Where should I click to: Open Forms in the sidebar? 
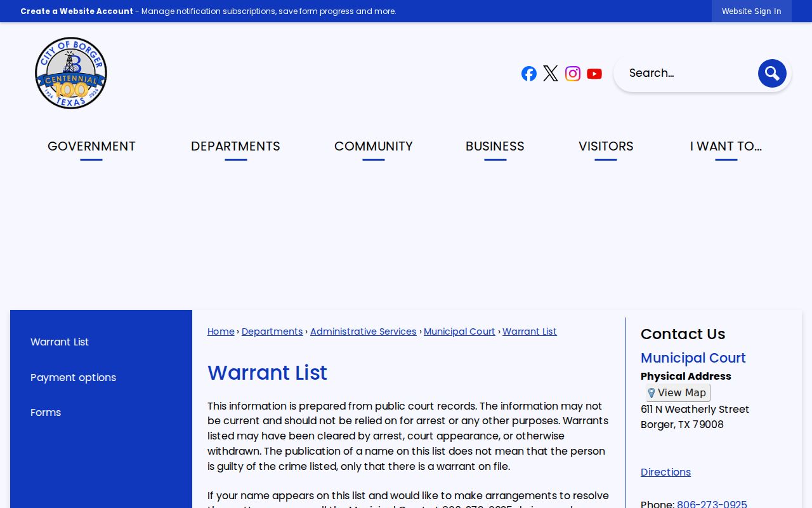pyautogui.click(x=46, y=412)
